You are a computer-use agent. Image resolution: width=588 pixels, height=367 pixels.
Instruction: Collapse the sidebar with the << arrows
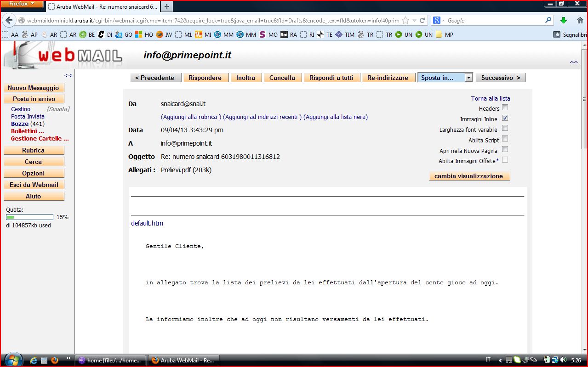pos(68,75)
